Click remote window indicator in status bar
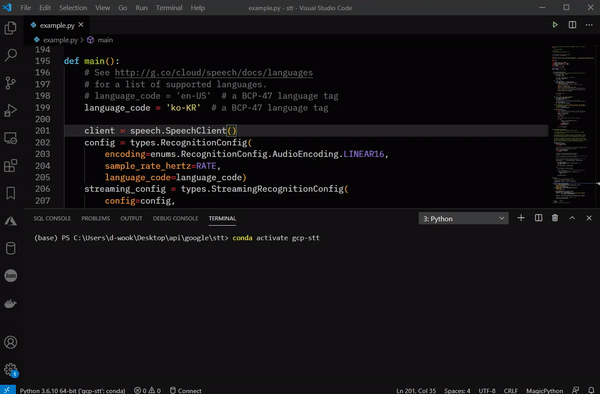Viewport: 600px width, 394px height. coord(8,390)
